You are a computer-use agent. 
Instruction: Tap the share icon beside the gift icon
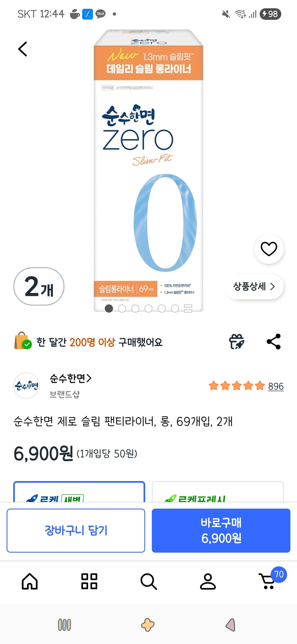(x=273, y=342)
